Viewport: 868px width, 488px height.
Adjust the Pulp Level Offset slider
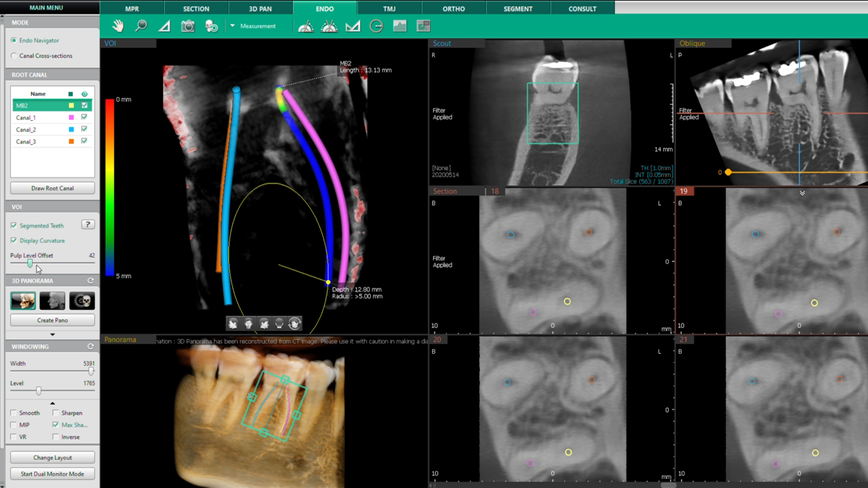(x=30, y=263)
